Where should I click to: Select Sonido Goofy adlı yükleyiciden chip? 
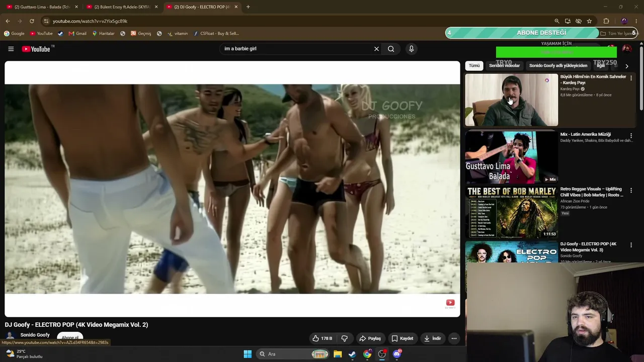558,65
